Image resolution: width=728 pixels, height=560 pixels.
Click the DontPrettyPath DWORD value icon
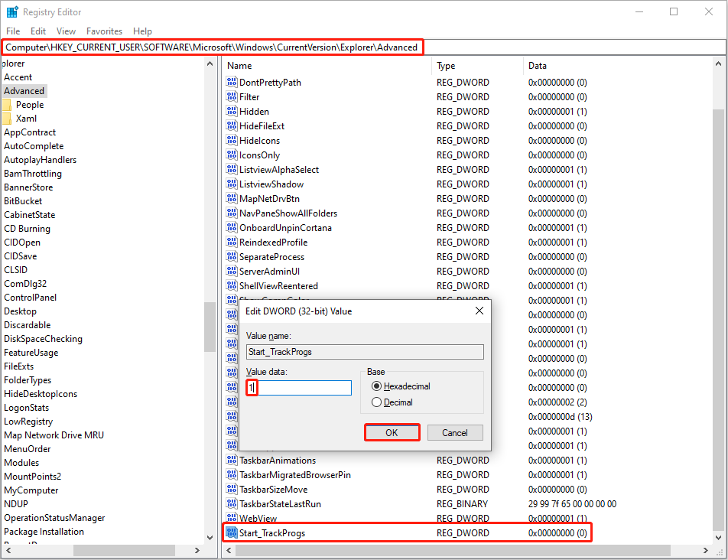(232, 82)
